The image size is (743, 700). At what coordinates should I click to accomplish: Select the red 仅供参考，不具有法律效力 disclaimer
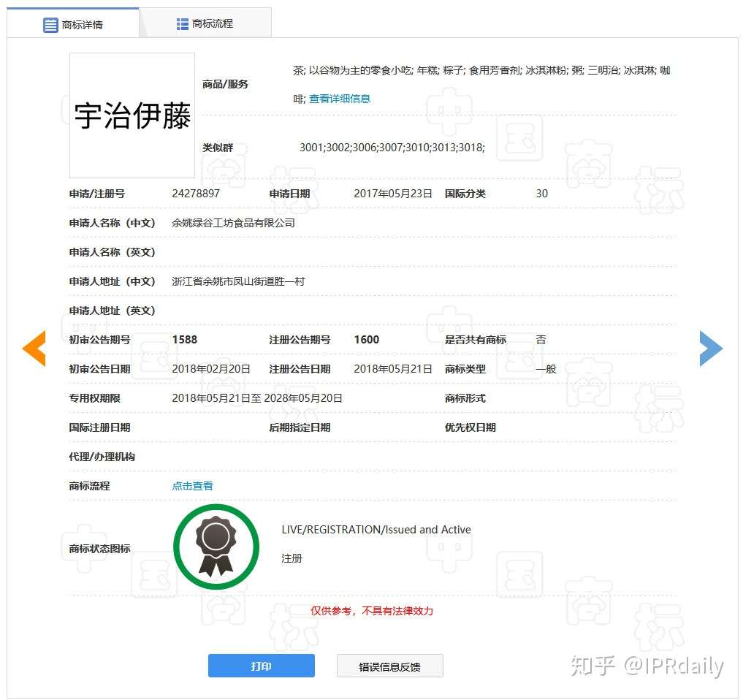[x=372, y=611]
